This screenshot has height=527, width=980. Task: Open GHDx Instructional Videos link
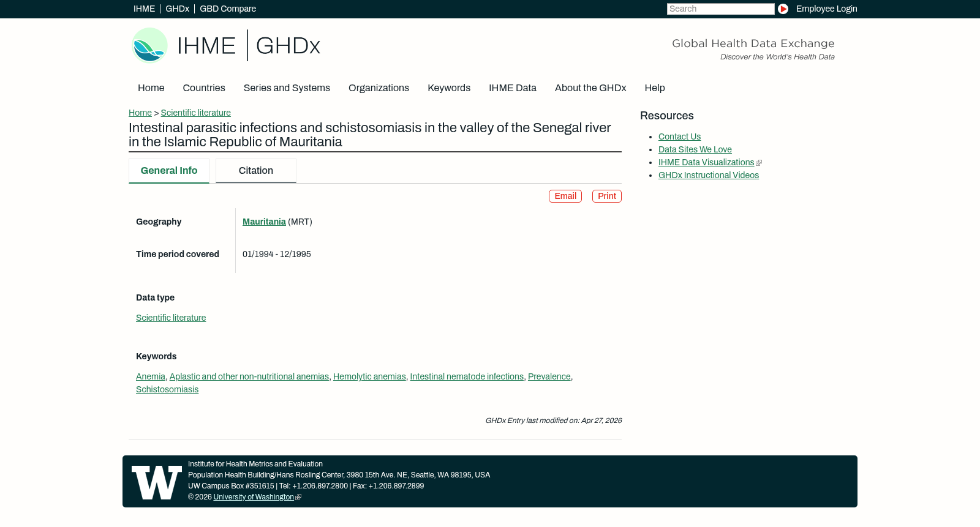709,175
